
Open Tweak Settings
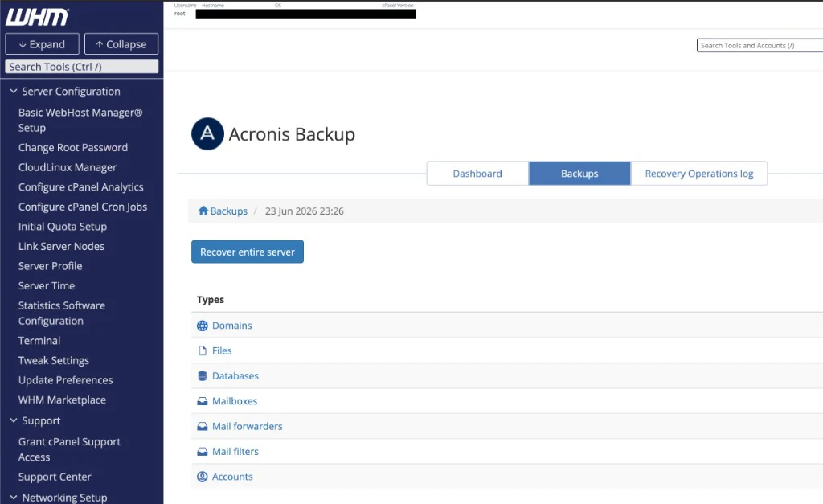pos(54,361)
